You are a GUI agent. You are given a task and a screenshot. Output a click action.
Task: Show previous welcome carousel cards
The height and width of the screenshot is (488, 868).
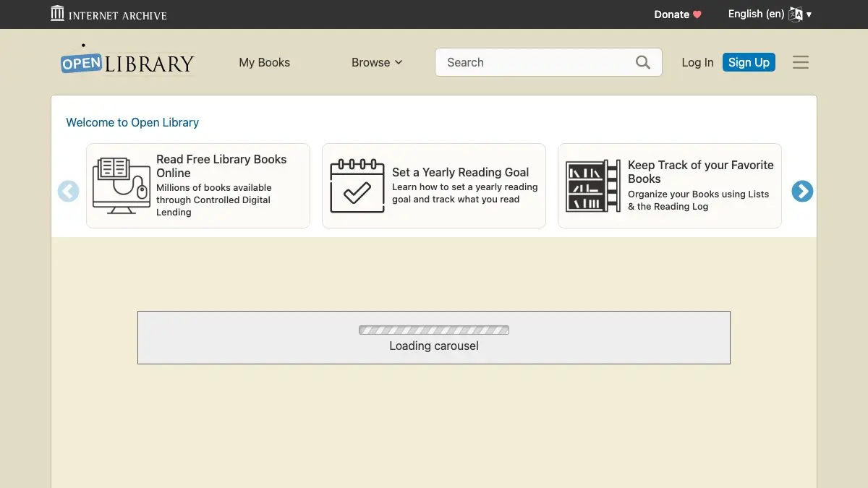[x=69, y=192]
